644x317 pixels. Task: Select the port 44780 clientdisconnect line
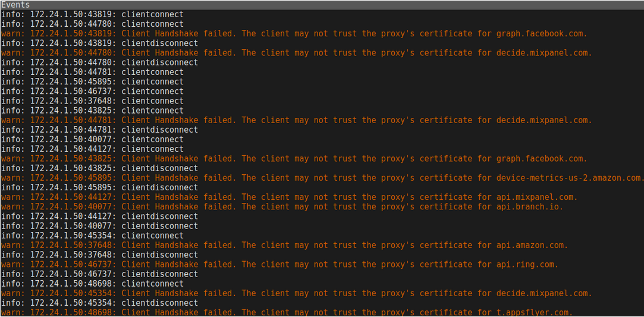[100, 62]
